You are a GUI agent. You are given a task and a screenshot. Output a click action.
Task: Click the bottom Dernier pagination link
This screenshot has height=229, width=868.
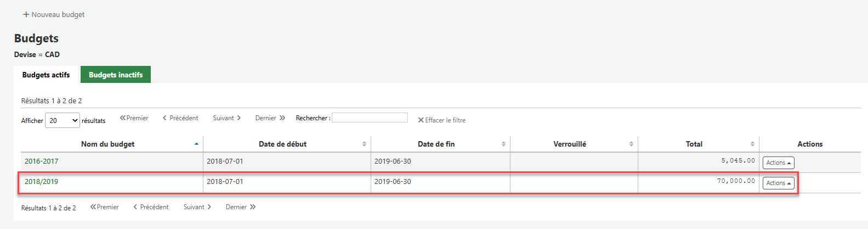pyautogui.click(x=241, y=207)
